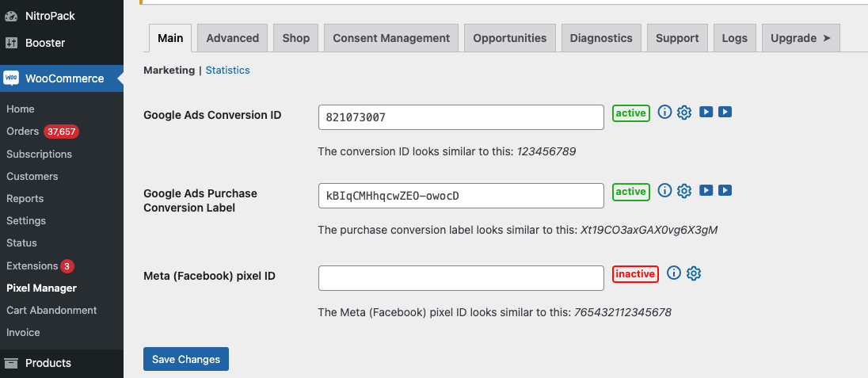
Task: Open gear settings for Purchase Conversion Label
Action: (685, 191)
